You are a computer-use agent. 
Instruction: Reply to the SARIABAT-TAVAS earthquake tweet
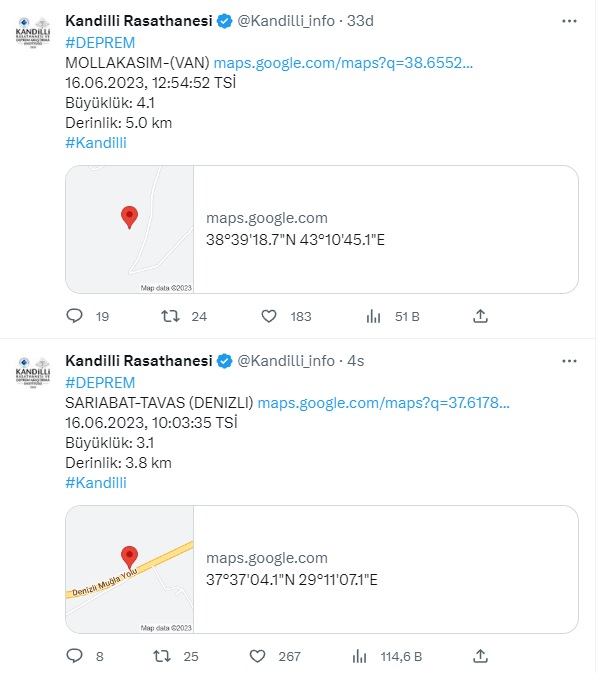coord(74,656)
